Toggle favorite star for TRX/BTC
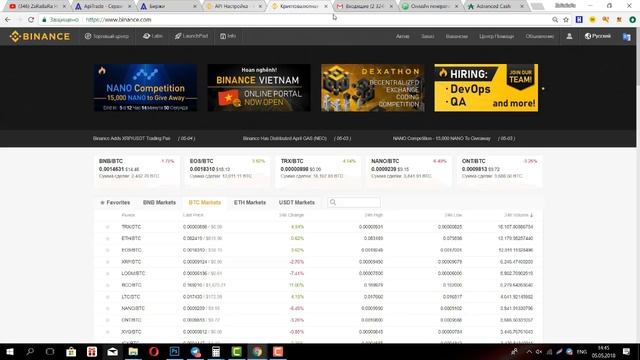Screen dimensions: 640x360 tap(107, 227)
